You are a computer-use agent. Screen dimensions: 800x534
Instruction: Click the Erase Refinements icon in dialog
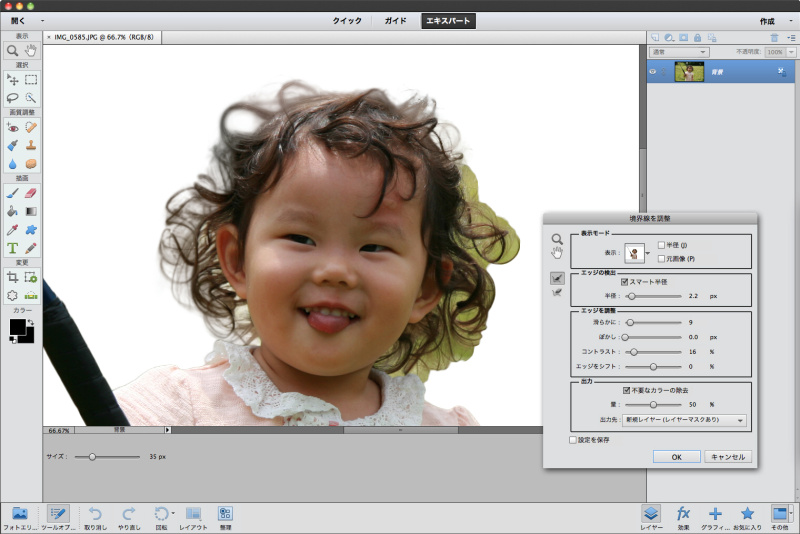coord(557,293)
